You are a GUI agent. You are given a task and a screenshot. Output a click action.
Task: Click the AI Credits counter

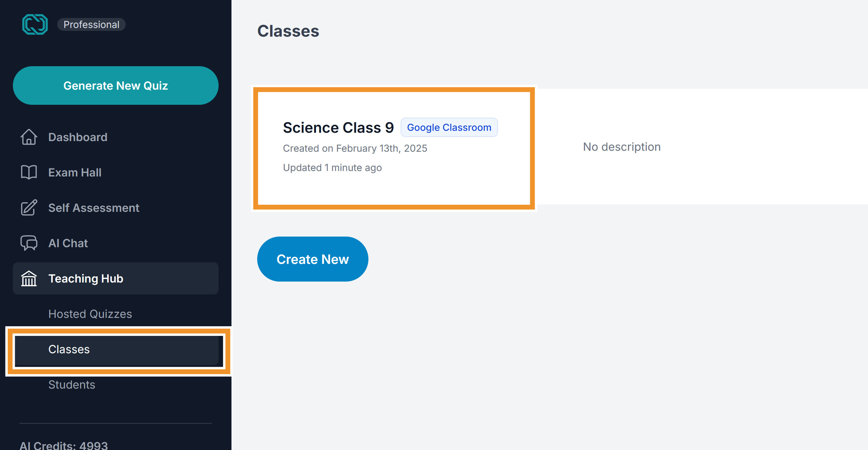click(64, 445)
